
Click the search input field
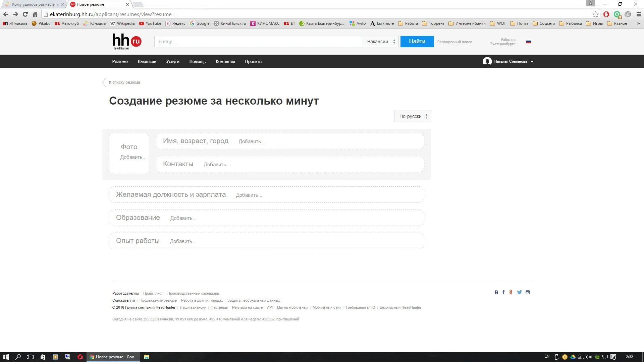(x=259, y=41)
